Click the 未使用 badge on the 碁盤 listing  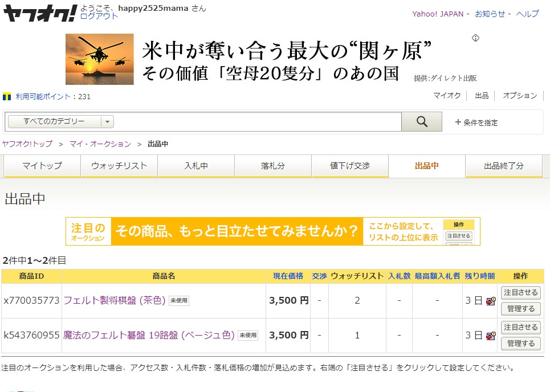pyautogui.click(x=248, y=335)
